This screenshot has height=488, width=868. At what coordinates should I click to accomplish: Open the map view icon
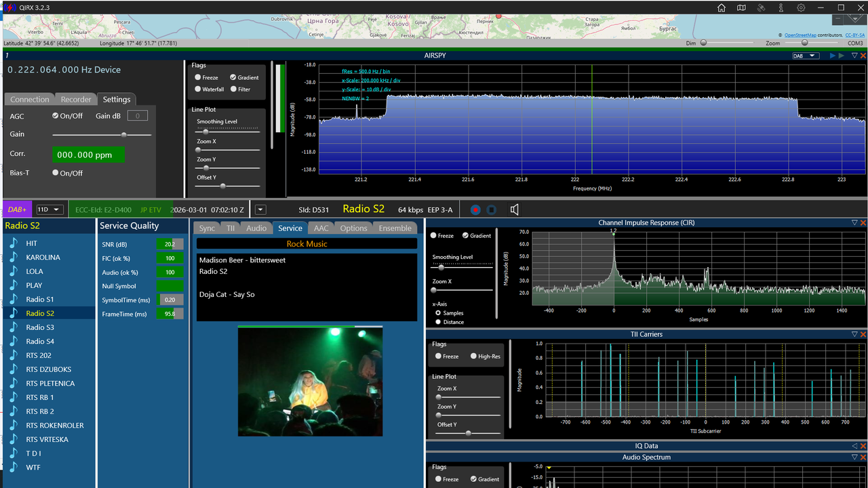pos(741,7)
